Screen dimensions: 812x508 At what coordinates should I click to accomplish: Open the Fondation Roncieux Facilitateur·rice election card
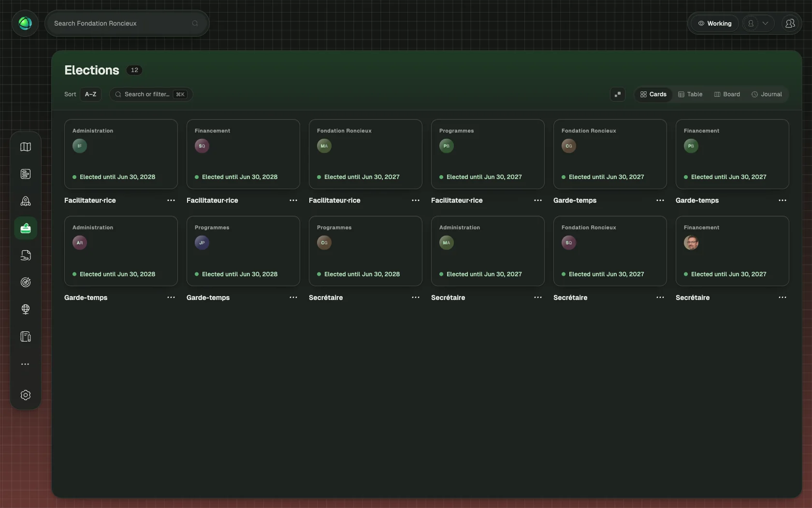[365, 154]
